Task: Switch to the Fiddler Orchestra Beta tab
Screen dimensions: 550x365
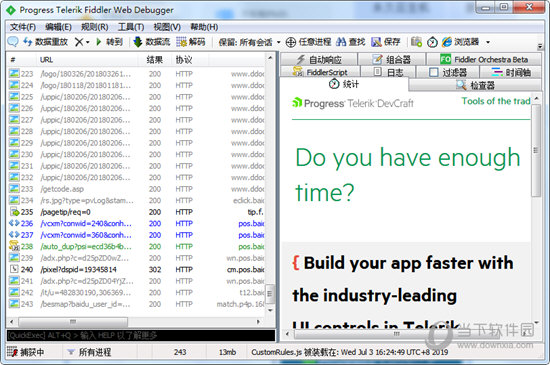Action: pos(484,59)
